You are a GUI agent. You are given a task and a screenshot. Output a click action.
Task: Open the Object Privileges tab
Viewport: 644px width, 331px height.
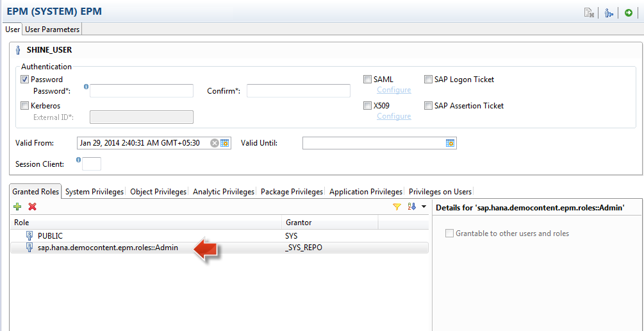tap(158, 192)
